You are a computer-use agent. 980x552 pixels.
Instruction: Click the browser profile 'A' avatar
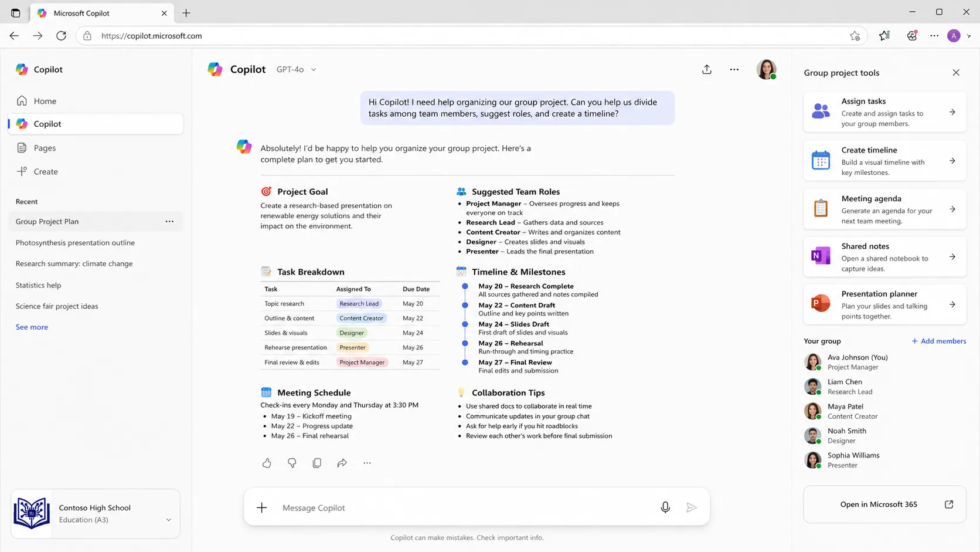954,36
